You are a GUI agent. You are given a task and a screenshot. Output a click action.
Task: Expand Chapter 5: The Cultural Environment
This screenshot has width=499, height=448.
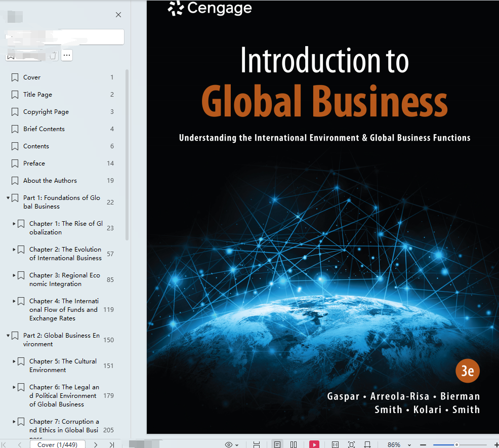(x=14, y=361)
